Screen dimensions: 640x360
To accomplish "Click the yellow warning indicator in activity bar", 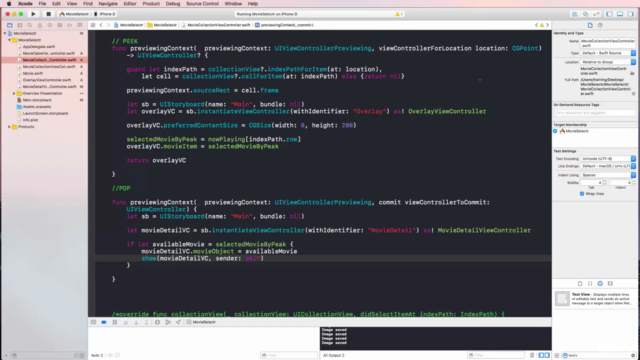I will (x=398, y=14).
